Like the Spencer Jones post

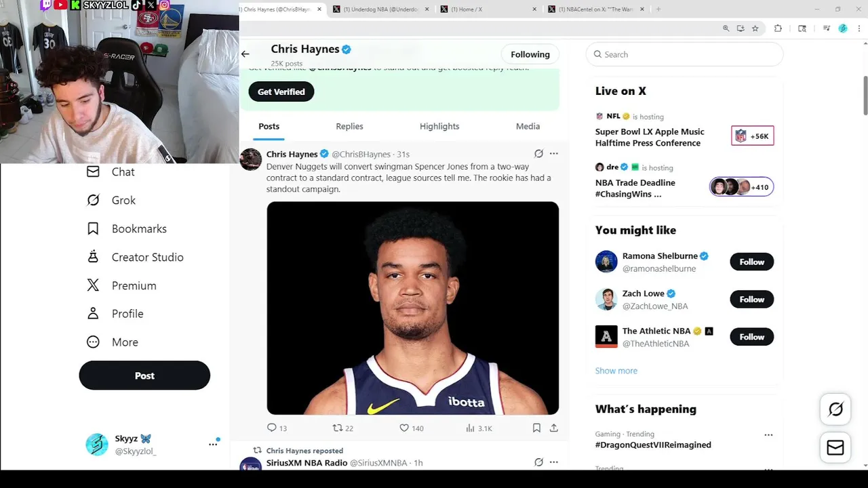click(x=411, y=428)
